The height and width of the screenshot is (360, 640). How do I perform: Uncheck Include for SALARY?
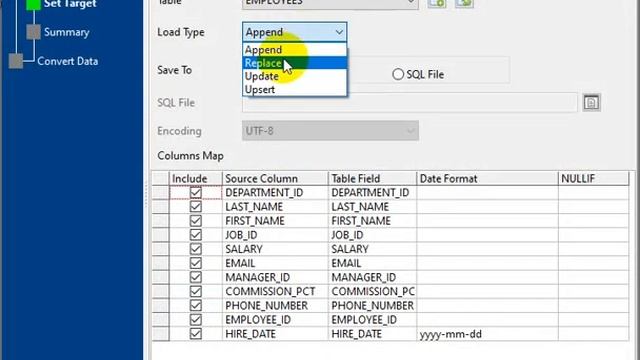[196, 249]
